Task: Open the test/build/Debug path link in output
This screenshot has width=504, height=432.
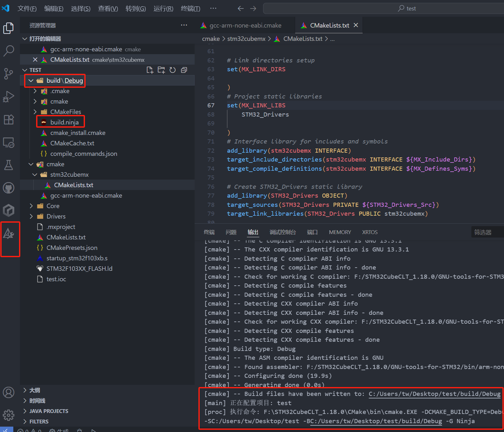Action: tap(435, 394)
